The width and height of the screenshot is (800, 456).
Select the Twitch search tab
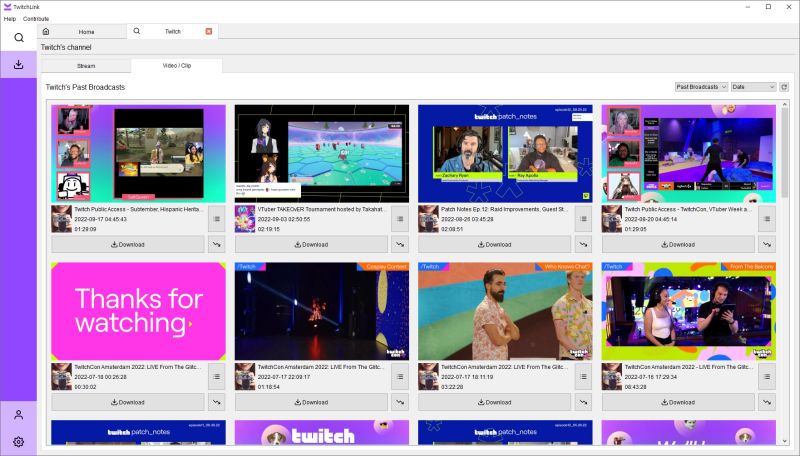click(172, 31)
